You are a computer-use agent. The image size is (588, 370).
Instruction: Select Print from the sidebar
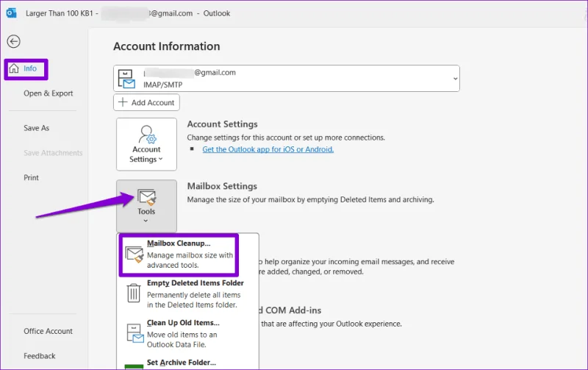31,177
